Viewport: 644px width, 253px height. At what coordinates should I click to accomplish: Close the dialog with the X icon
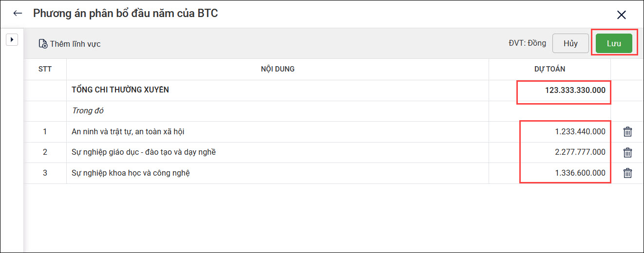coord(621,15)
